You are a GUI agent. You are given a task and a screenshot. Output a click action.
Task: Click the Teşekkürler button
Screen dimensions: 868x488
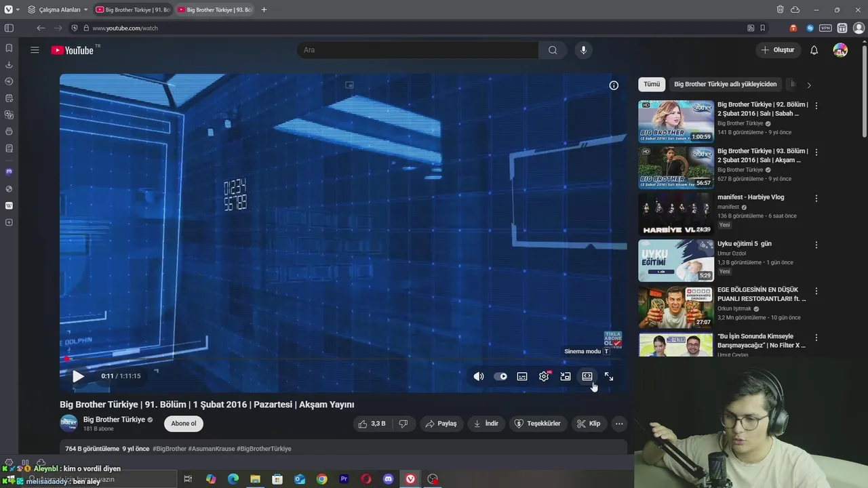point(538,424)
